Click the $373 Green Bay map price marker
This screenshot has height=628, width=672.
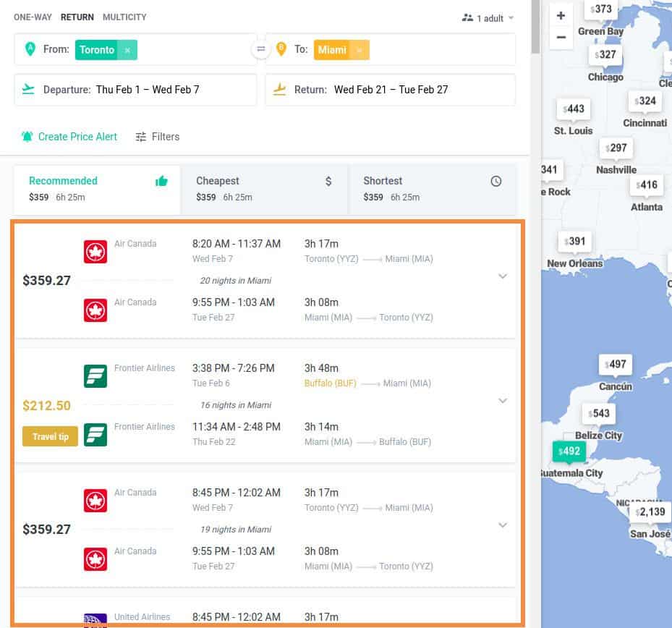click(601, 9)
